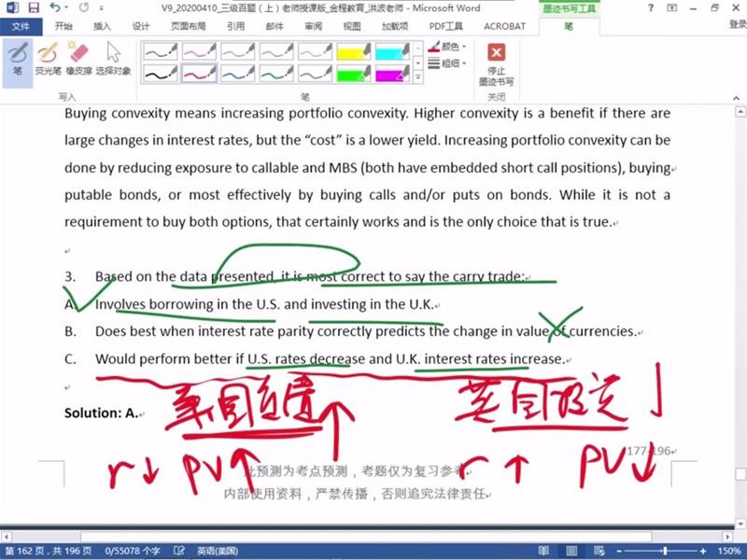Click the Save icon in the quick access toolbar
This screenshot has height=560, width=747.
[x=34, y=7]
